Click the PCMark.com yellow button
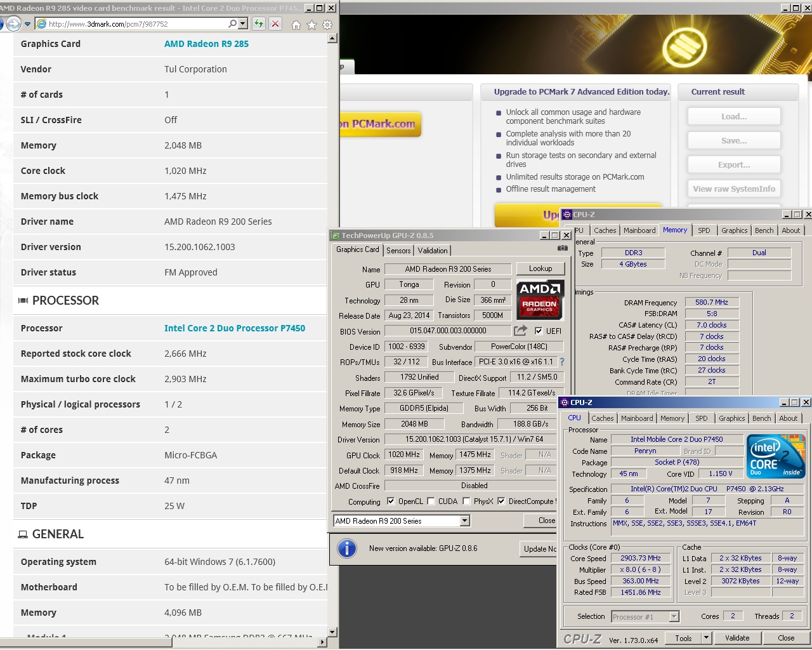 click(x=381, y=124)
